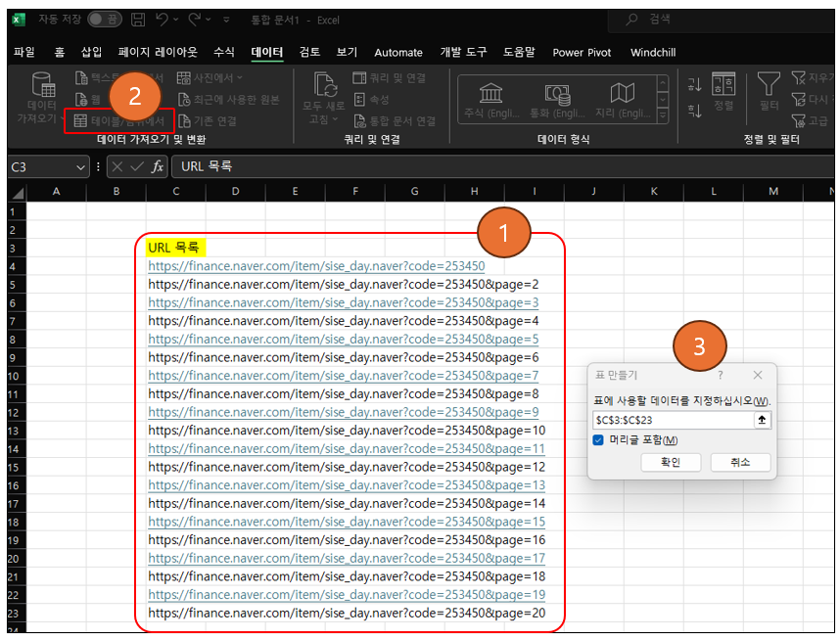Open 쿼리 및 연결 pane button
The height and width of the screenshot is (640, 840).
click(390, 78)
